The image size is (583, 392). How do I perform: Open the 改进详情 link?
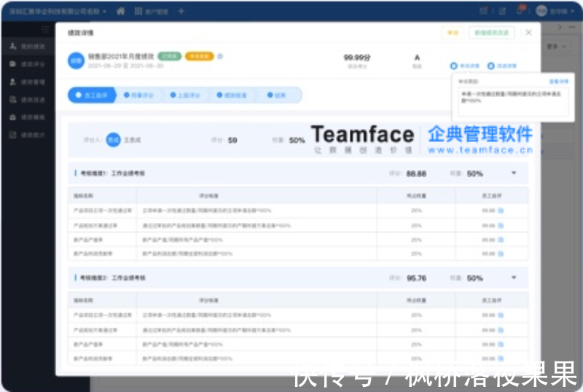[501, 66]
